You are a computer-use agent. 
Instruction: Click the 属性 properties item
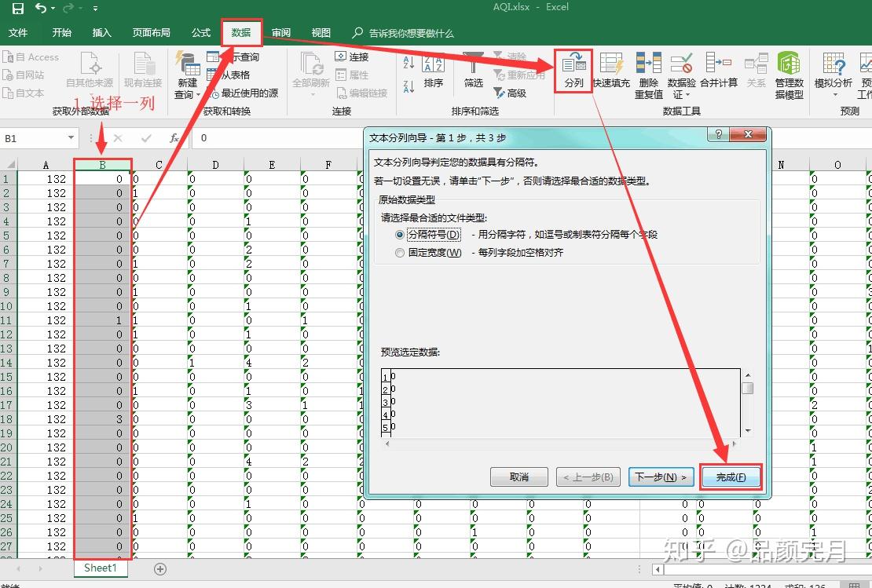pos(352,75)
